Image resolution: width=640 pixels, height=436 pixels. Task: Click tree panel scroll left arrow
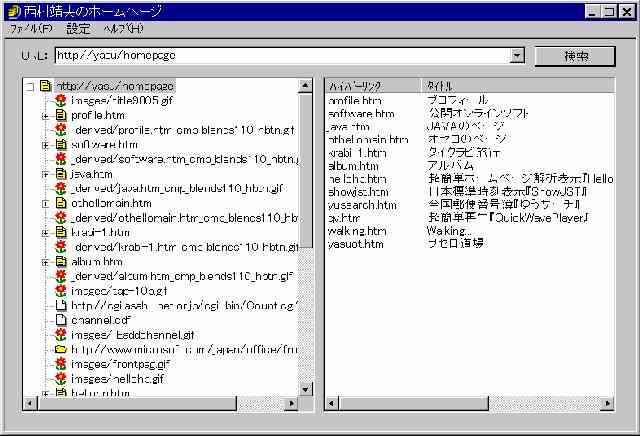[30, 403]
